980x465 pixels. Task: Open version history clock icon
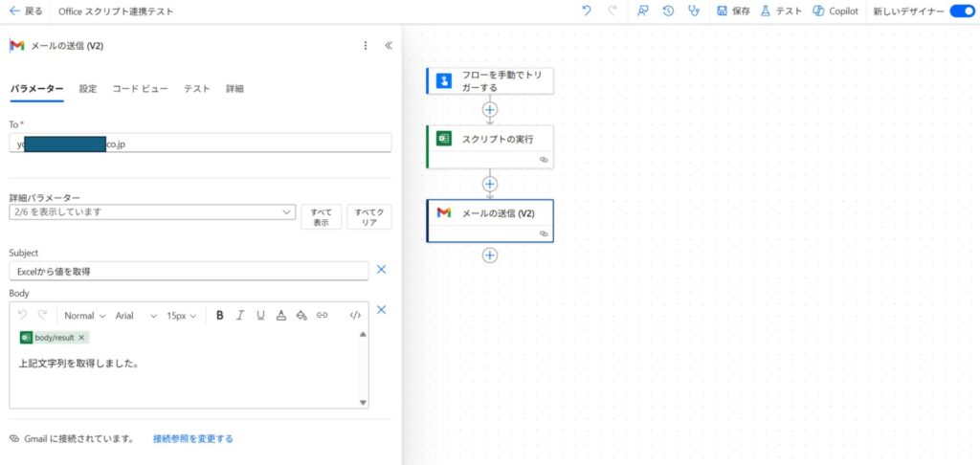(x=668, y=11)
